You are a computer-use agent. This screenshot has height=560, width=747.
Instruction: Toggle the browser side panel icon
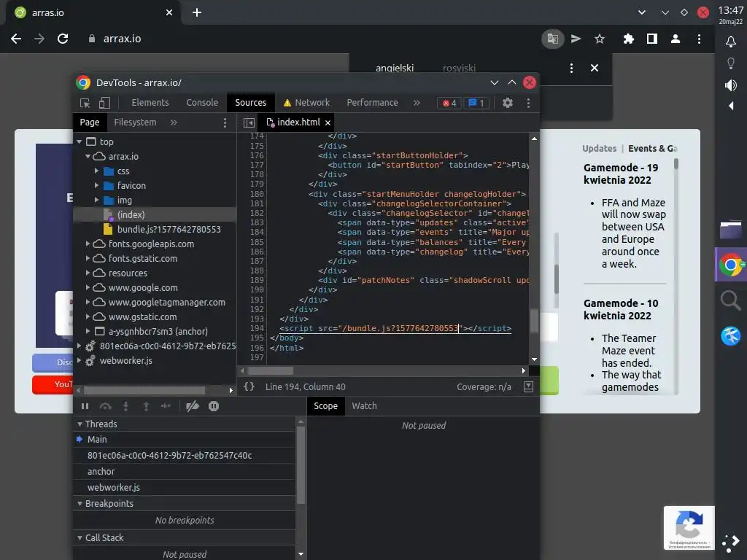point(651,39)
